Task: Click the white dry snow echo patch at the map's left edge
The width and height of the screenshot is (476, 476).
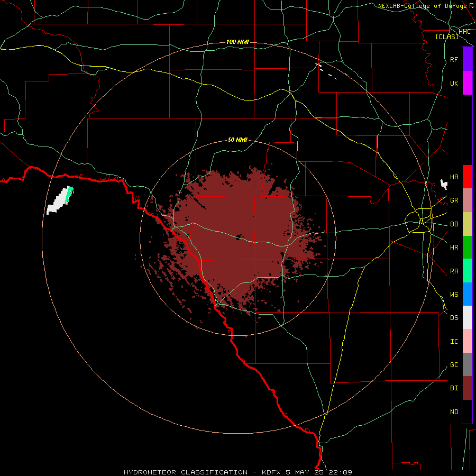Action: (x=58, y=202)
